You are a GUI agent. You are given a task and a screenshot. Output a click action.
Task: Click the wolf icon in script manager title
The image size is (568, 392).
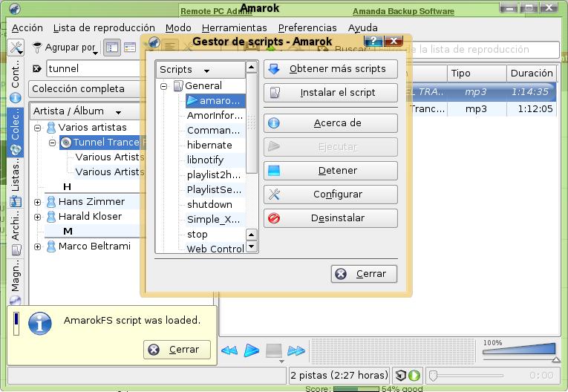coord(154,42)
